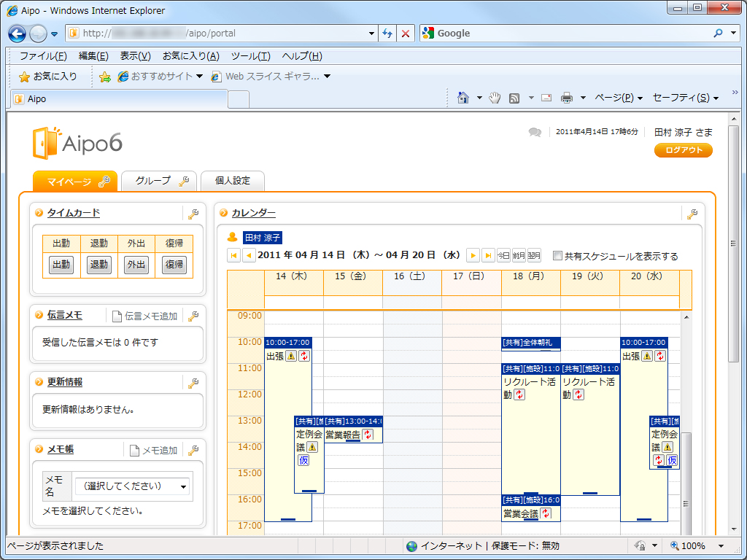The height and width of the screenshot is (560, 747).
Task: Open the お気に入り favorites button
Action: pyautogui.click(x=47, y=77)
